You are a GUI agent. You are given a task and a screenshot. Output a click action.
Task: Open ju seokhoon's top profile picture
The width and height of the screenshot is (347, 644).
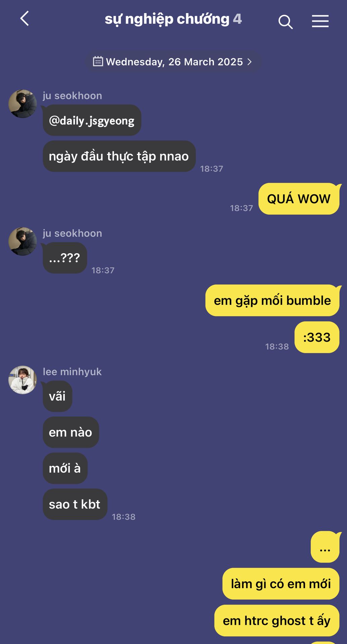tap(22, 104)
